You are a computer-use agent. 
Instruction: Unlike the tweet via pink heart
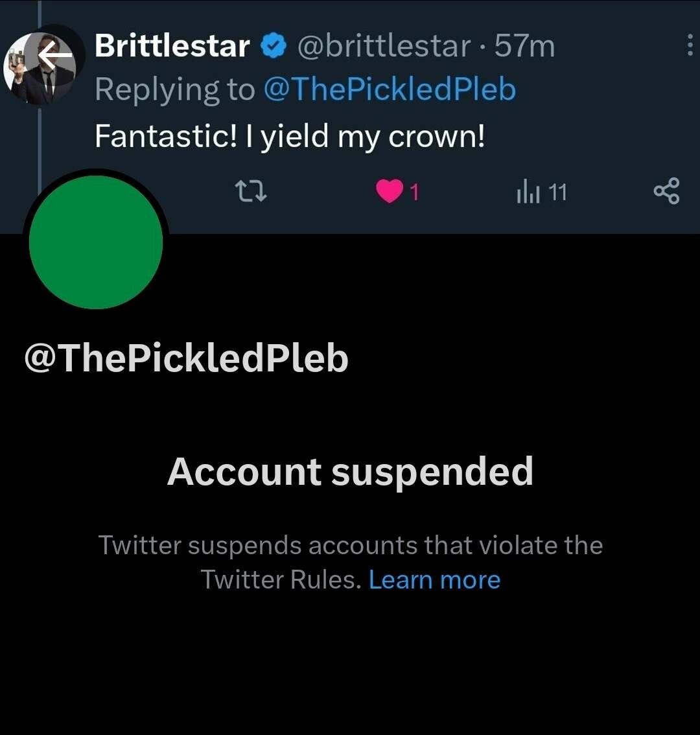pyautogui.click(x=389, y=192)
